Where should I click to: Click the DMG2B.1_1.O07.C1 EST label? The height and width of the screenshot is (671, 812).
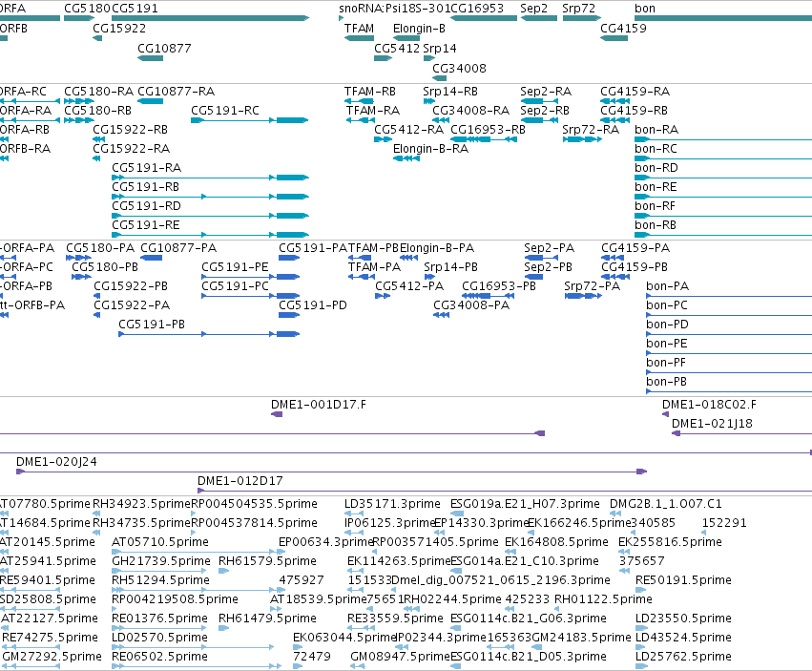pos(665,504)
